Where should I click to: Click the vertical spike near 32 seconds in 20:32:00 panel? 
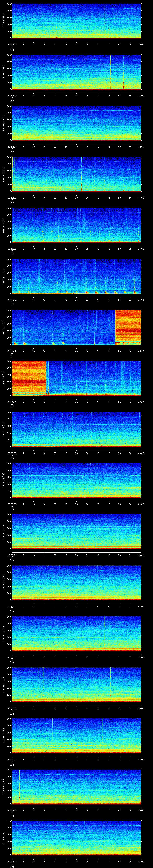pos(81,174)
